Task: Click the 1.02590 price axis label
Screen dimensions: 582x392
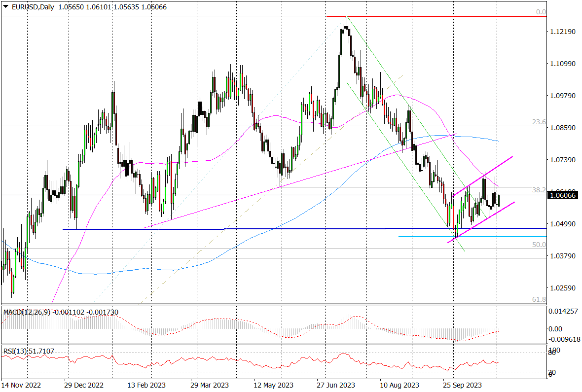Action: tap(563, 288)
